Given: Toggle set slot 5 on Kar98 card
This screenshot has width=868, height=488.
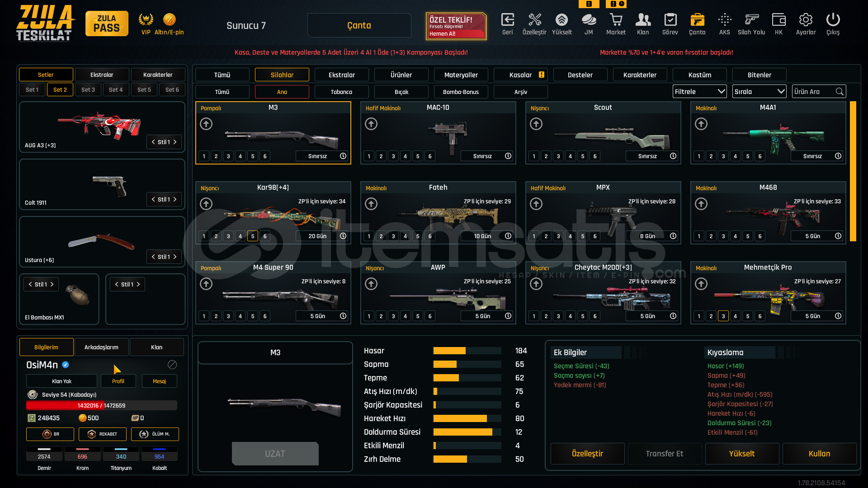Looking at the screenshot, I should tap(253, 236).
